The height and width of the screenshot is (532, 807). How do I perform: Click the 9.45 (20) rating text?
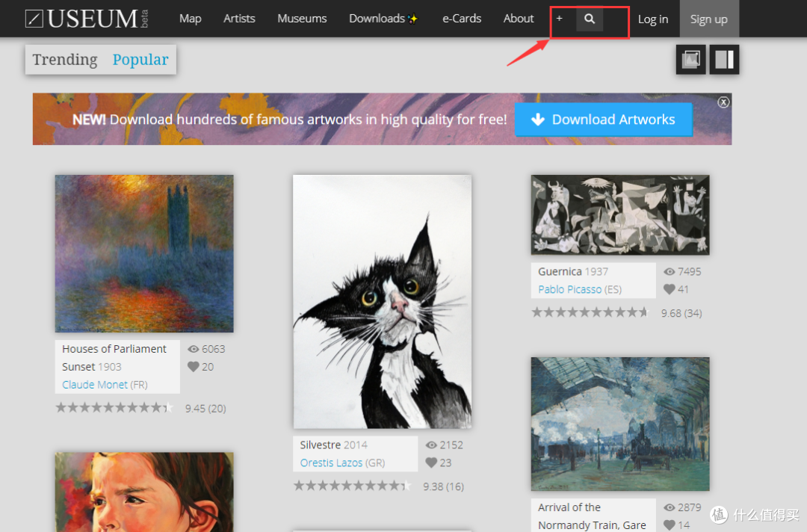tap(205, 409)
